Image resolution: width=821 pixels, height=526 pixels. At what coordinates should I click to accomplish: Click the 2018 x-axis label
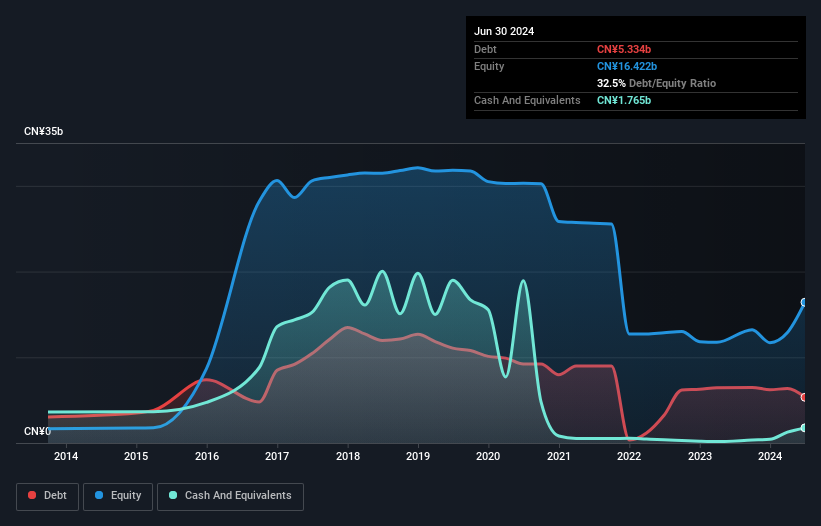coord(348,456)
